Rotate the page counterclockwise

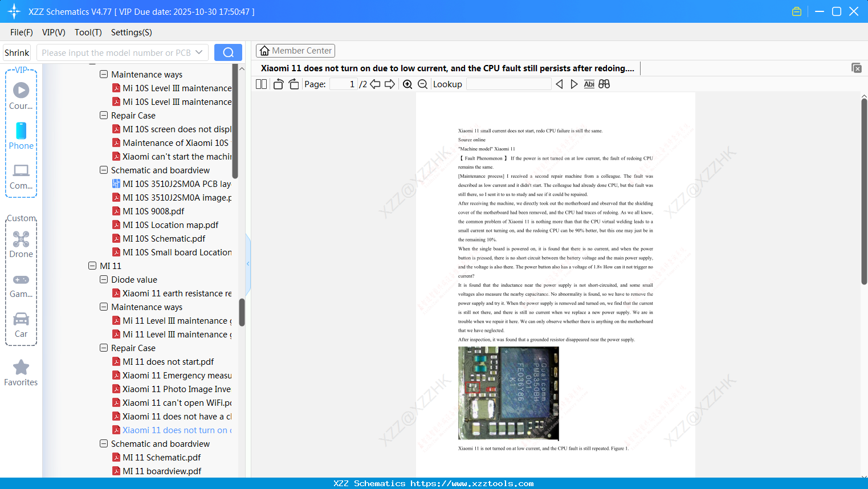tap(278, 84)
